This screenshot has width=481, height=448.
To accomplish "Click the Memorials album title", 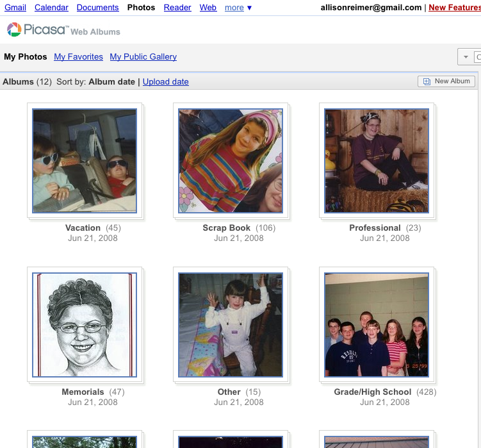I will (x=83, y=392).
